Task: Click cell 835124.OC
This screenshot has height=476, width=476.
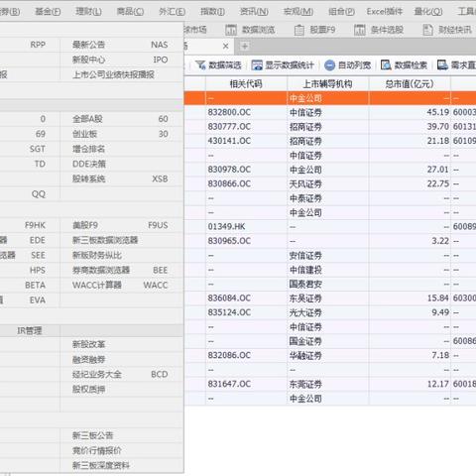Action: [246, 312]
